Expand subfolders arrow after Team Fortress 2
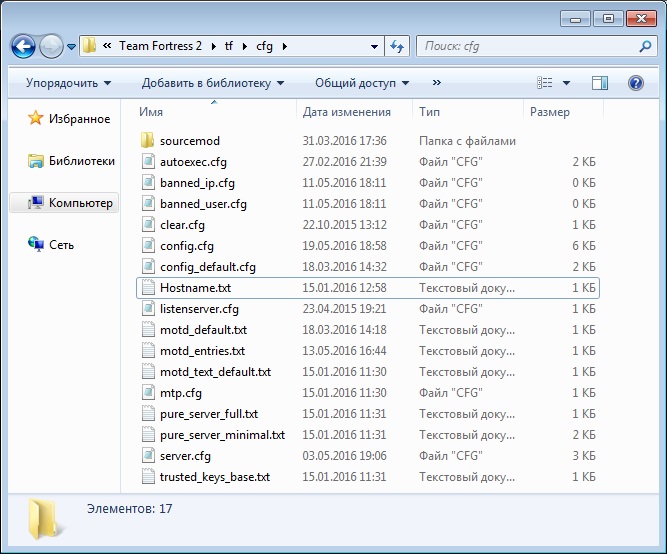Screen dimensions: 667x554 click(x=214, y=46)
